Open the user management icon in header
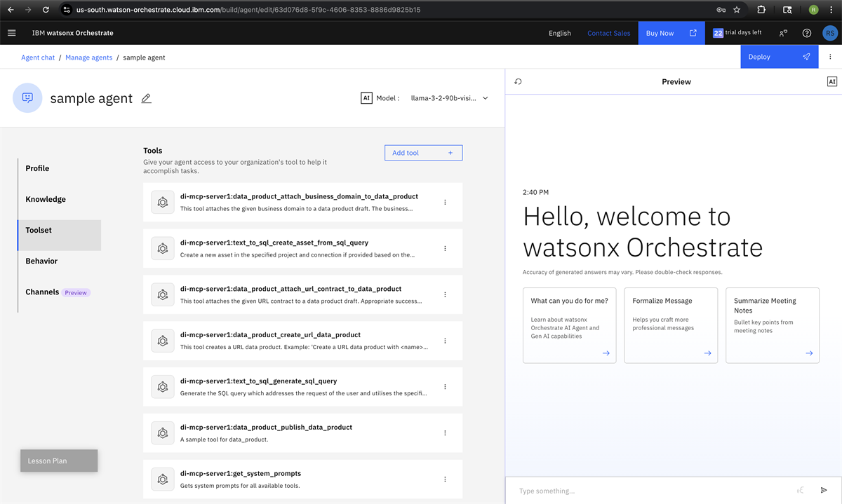 [x=783, y=33]
